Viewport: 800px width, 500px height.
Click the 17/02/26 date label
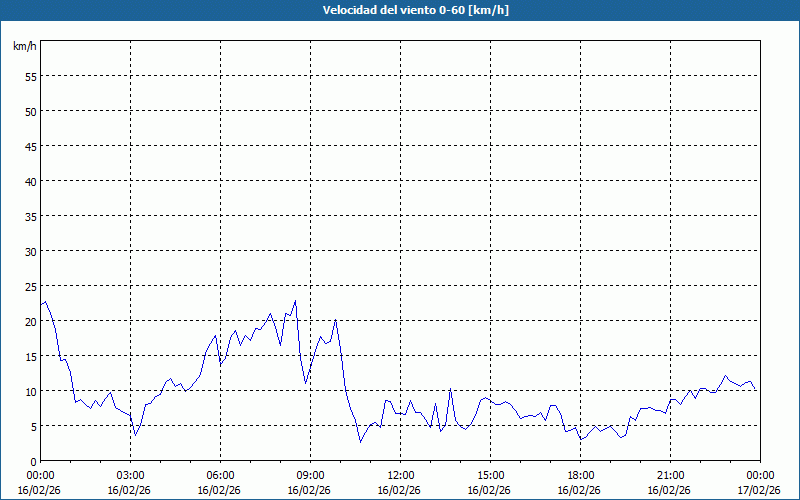(x=760, y=490)
